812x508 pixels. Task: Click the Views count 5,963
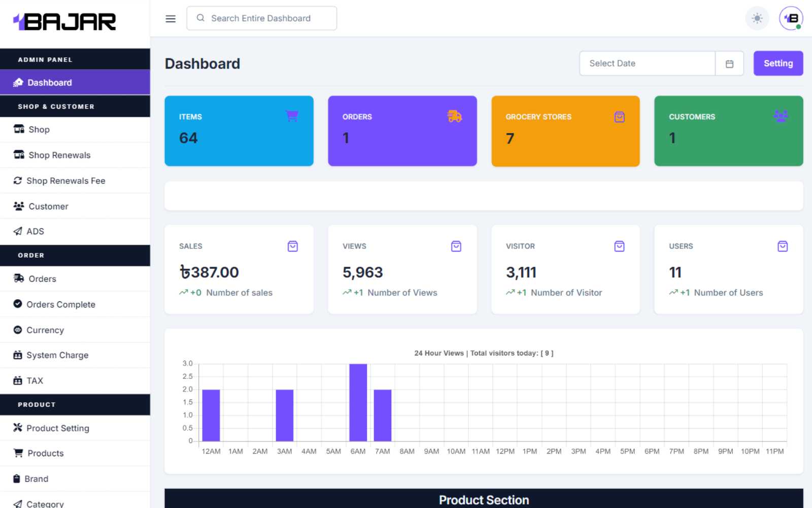tap(362, 272)
